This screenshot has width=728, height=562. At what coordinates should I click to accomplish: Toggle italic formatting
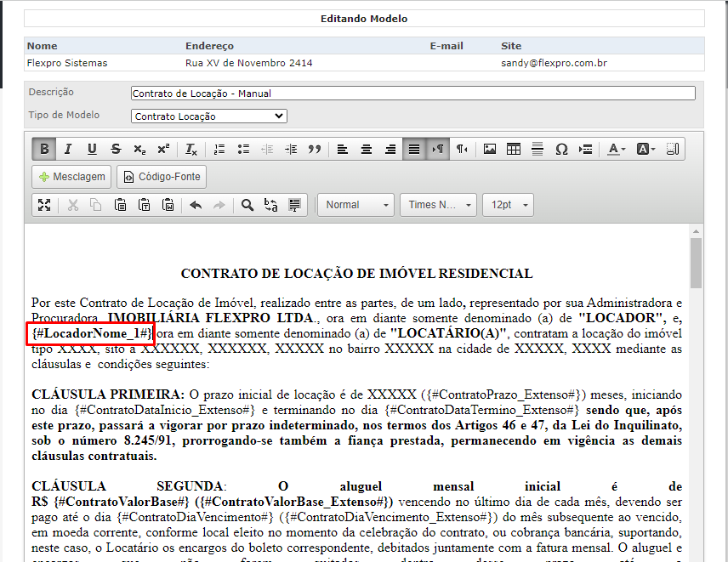(68, 149)
